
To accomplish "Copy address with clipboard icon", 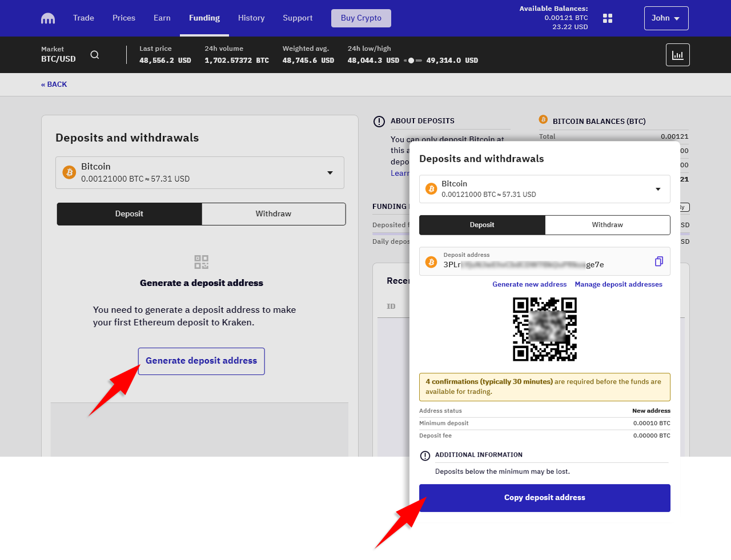I will (x=659, y=261).
